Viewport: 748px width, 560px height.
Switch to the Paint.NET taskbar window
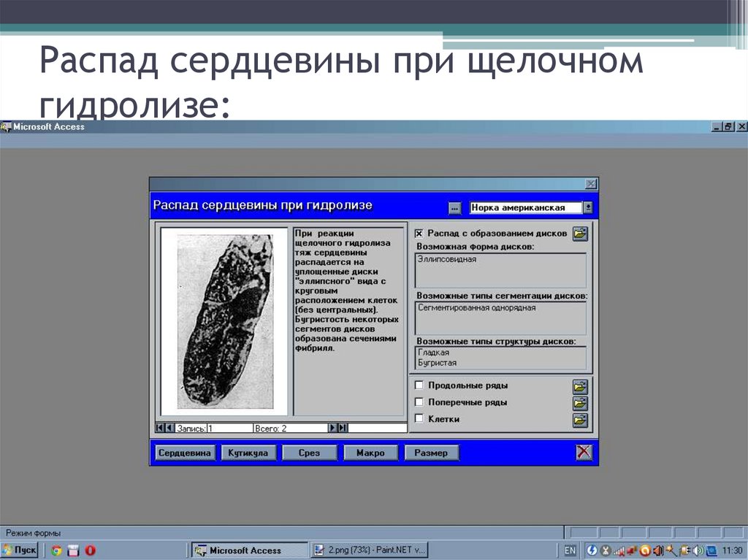[x=369, y=550]
